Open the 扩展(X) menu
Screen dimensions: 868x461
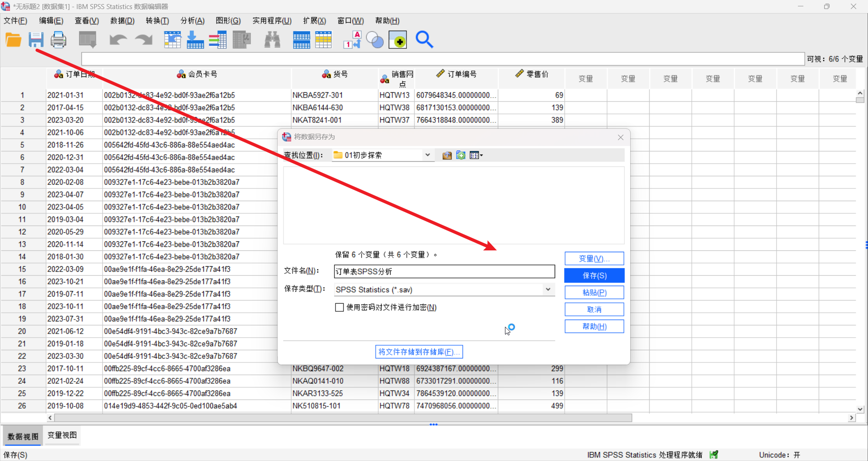[x=315, y=21]
